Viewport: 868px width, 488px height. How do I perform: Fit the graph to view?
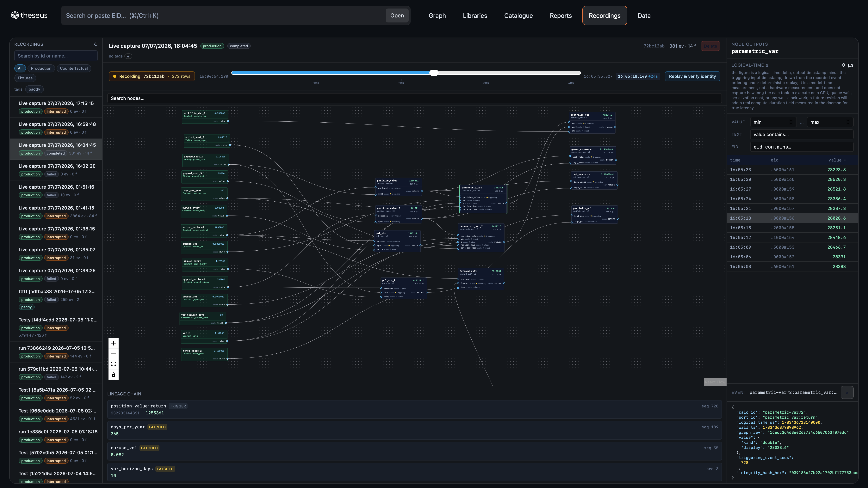[114, 364]
